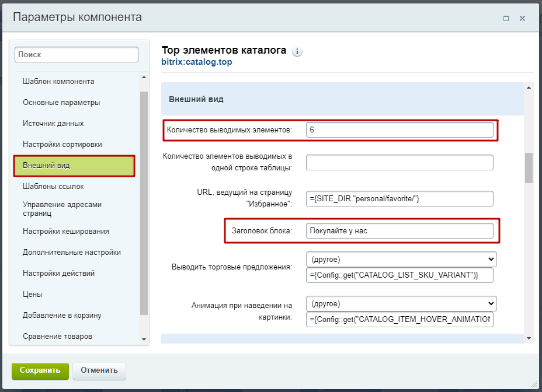Select 'Сравнение товаров' in the sidebar
This screenshot has width=542, height=392.
pos(57,337)
